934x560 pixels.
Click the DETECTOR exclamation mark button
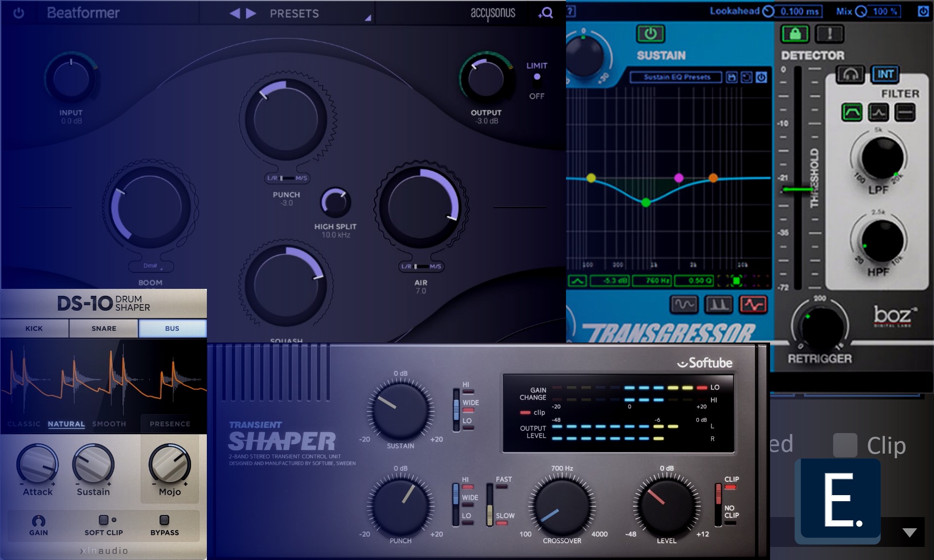tap(829, 34)
